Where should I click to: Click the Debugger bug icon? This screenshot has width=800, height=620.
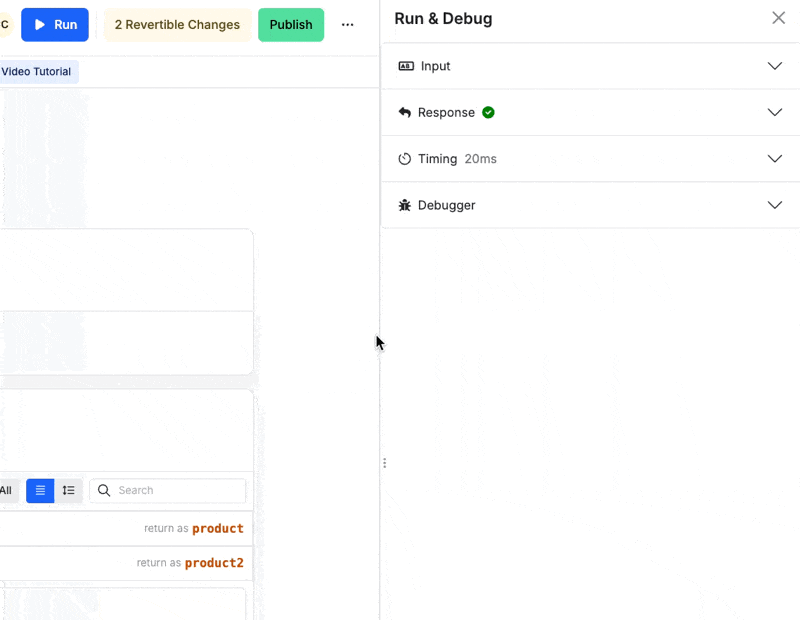[405, 205]
